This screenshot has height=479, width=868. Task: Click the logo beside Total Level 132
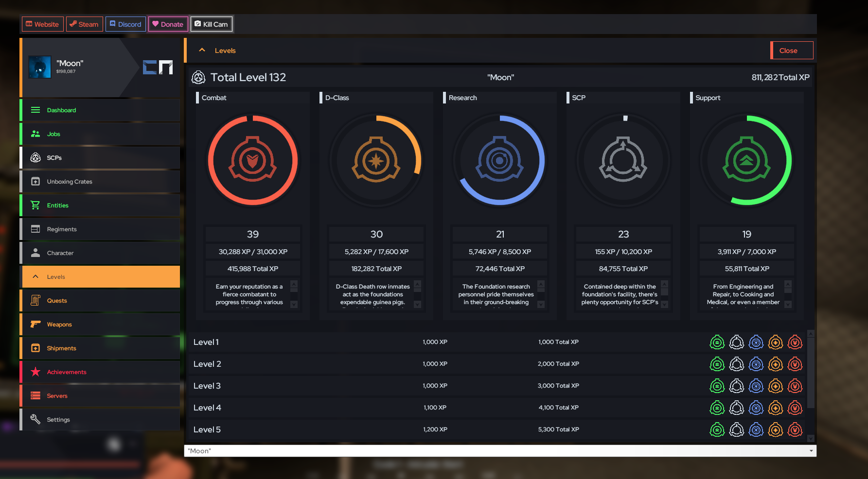[x=198, y=77]
